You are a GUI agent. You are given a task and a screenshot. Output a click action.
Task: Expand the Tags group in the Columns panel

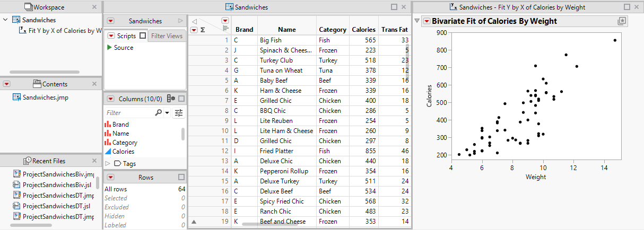tap(108, 164)
